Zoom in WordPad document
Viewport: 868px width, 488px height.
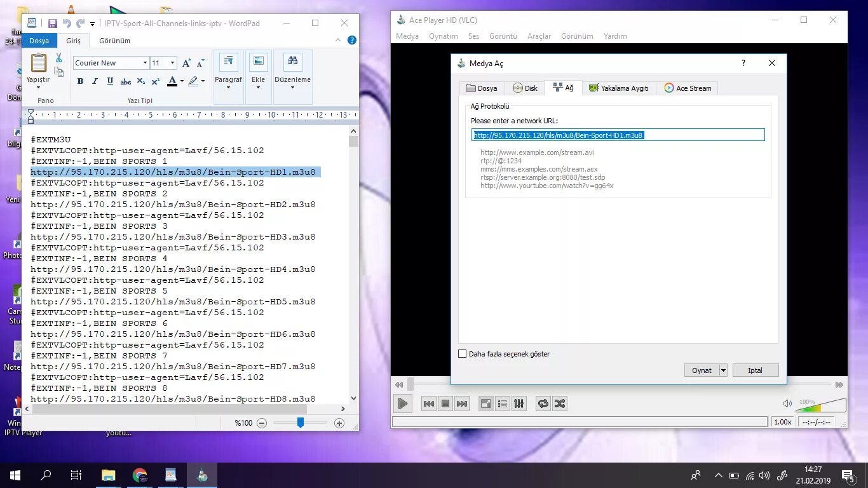(x=339, y=423)
